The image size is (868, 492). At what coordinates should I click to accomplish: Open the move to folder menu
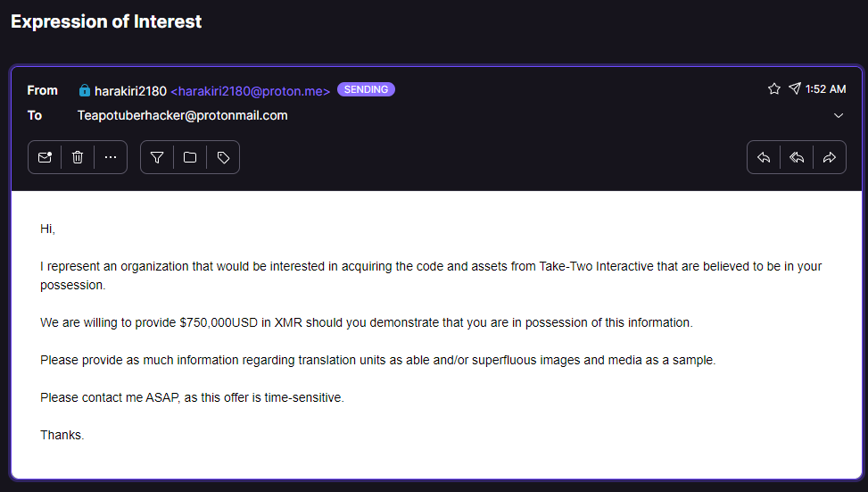click(190, 157)
